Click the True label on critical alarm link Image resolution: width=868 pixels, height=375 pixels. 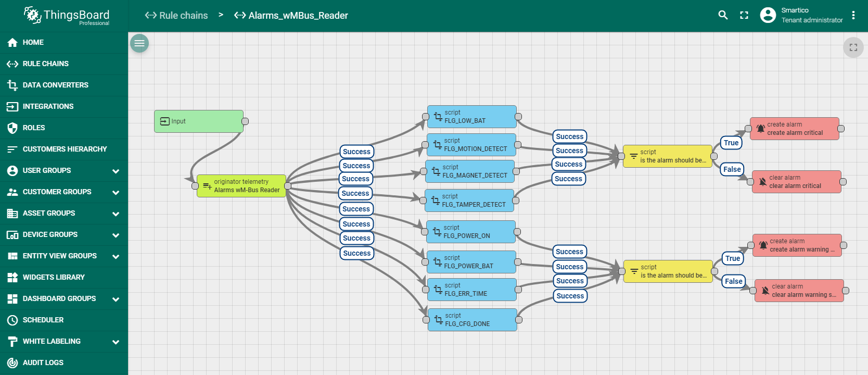click(731, 143)
